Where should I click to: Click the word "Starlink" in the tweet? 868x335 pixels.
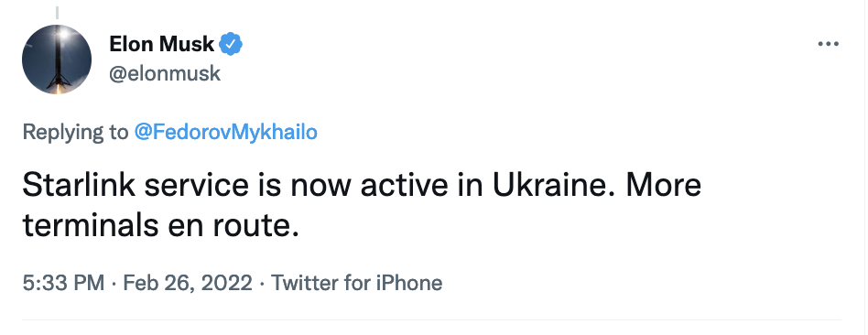[x=79, y=186]
